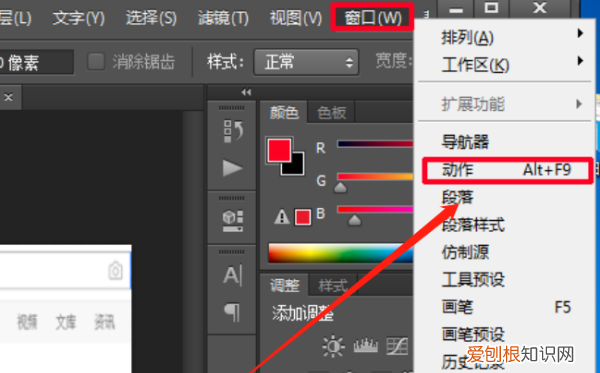Viewport: 600px width, 373px height.
Task: Click the small red gamut color swatch
Action: [x=303, y=217]
